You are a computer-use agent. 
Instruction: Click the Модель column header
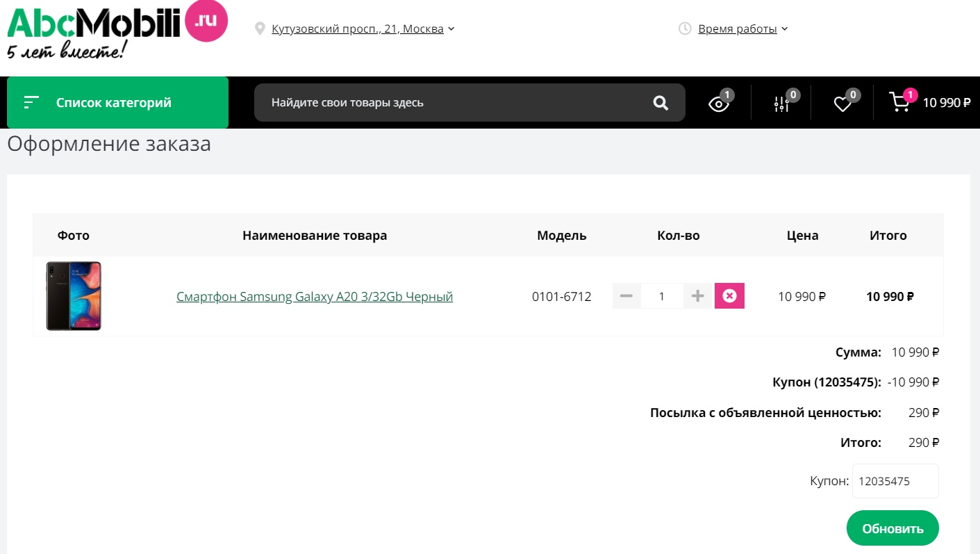(x=562, y=236)
